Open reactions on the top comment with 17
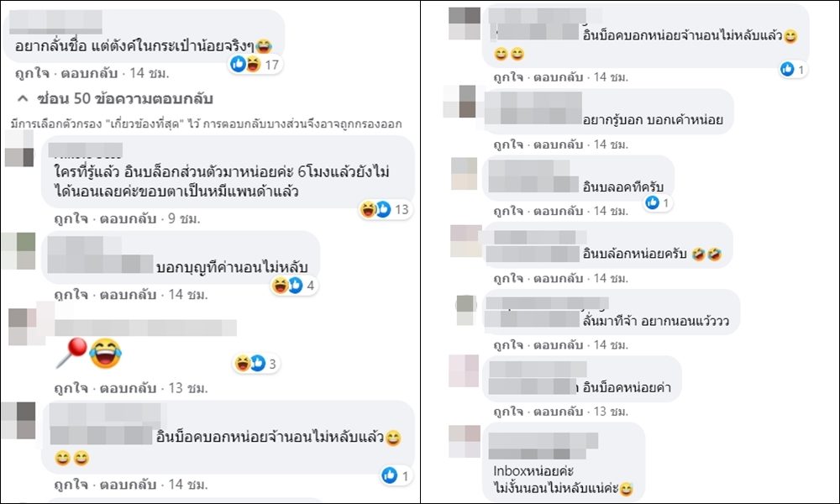This screenshot has height=504, width=840. coord(255,65)
